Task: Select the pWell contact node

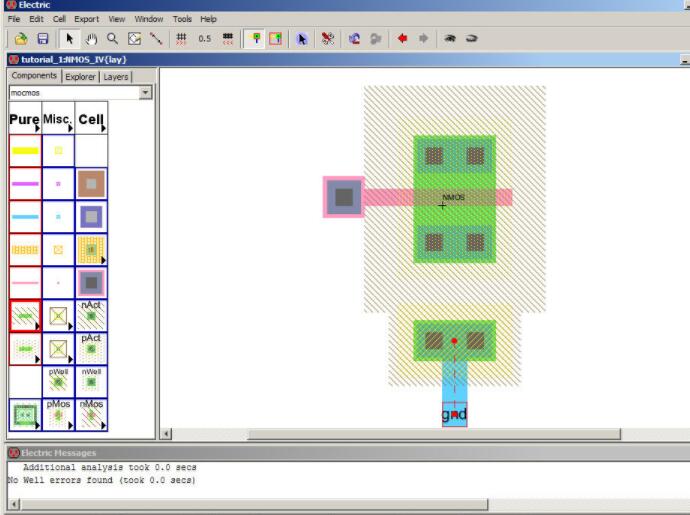Action: (58, 381)
